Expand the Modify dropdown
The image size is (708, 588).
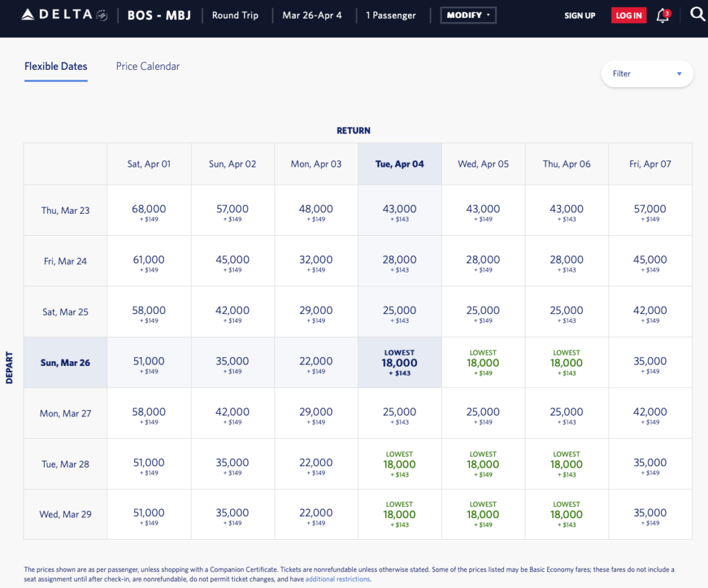[468, 15]
